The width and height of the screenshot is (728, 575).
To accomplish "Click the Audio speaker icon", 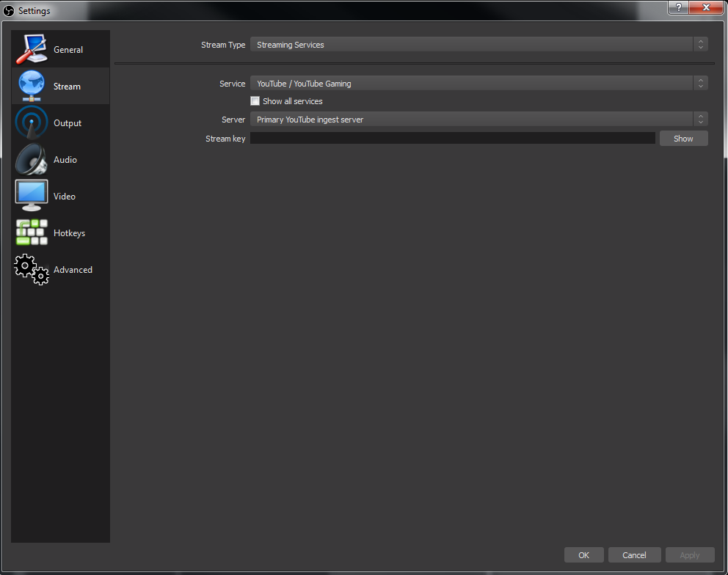I will (x=31, y=159).
